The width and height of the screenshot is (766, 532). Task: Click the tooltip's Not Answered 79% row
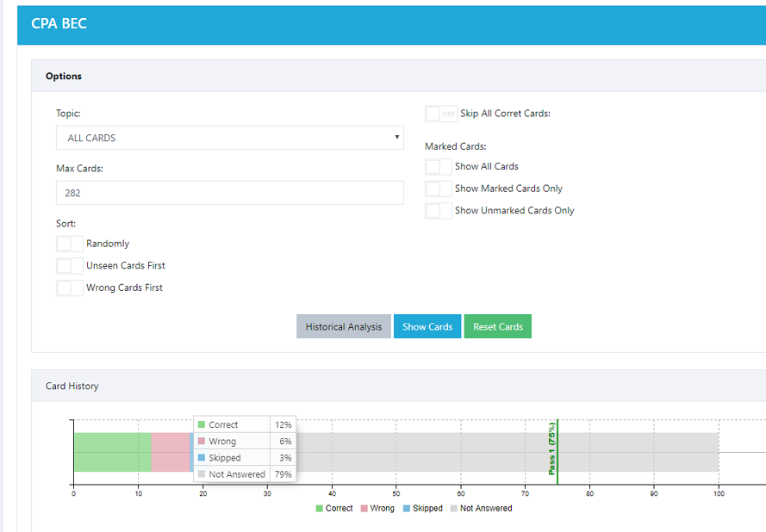pyautogui.click(x=245, y=474)
